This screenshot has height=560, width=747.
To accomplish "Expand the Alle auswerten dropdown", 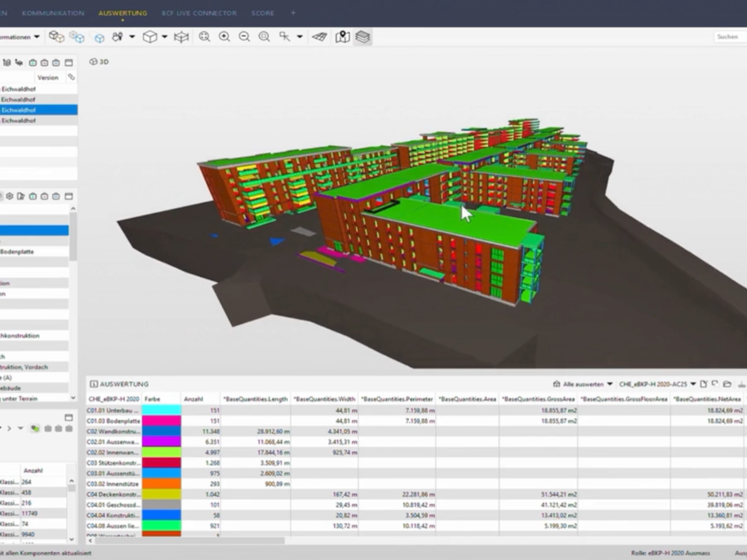I will [609, 384].
